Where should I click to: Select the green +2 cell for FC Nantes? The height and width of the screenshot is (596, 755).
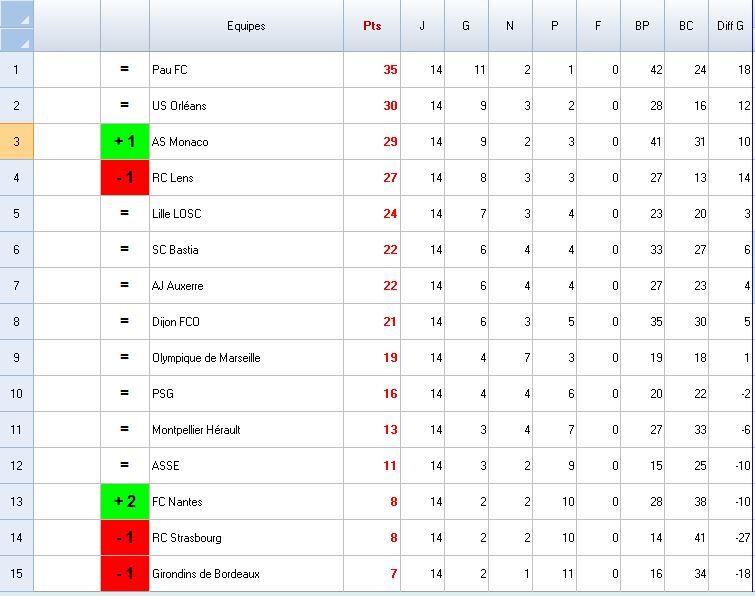point(125,502)
